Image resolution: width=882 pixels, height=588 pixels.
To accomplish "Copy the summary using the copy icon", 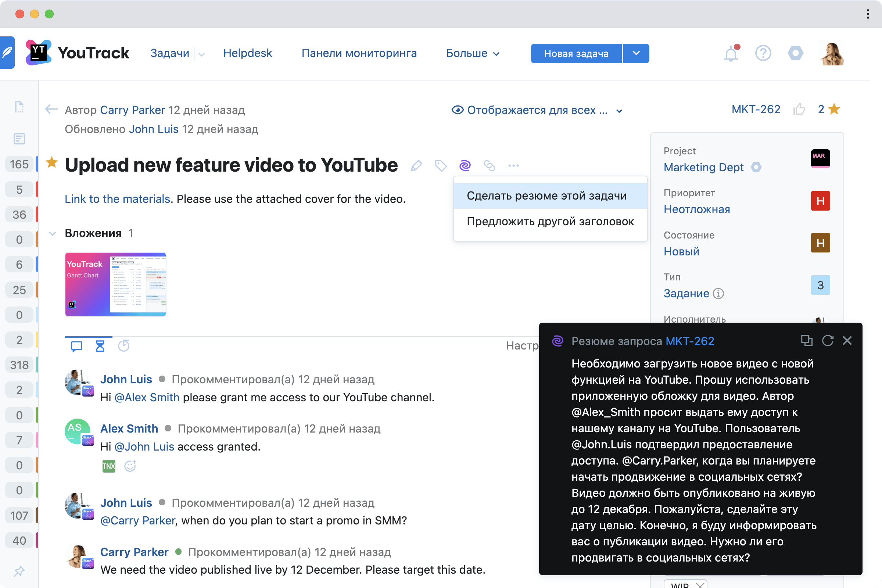I will click(x=807, y=341).
